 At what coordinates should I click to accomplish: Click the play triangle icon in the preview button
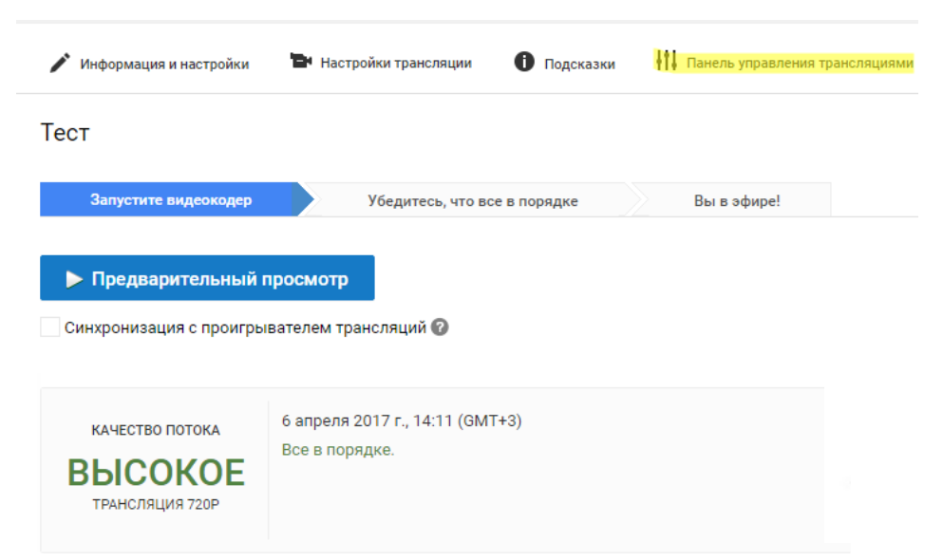coord(74,279)
